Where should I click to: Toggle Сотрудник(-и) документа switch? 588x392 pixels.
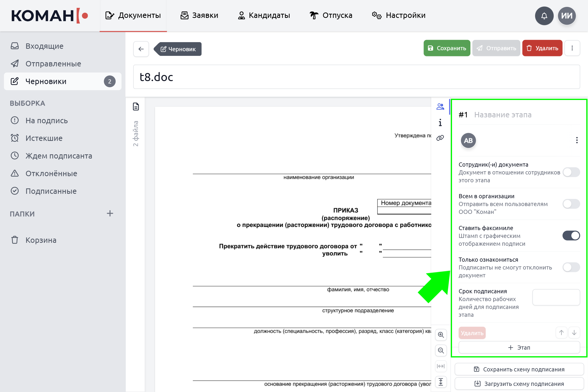571,172
